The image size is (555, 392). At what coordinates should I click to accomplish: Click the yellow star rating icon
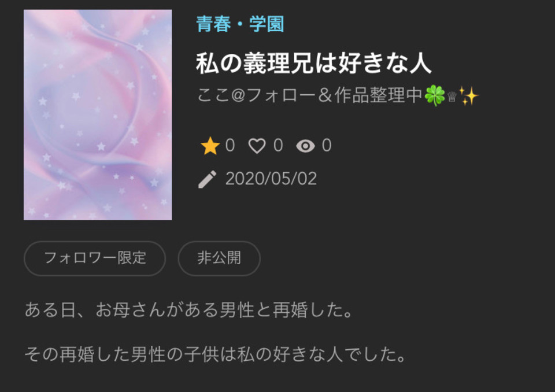point(210,146)
